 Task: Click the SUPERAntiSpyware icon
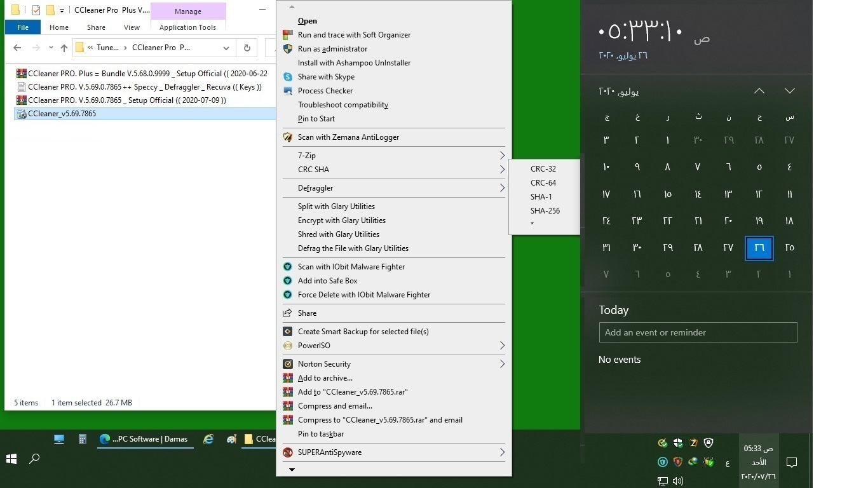click(x=288, y=452)
